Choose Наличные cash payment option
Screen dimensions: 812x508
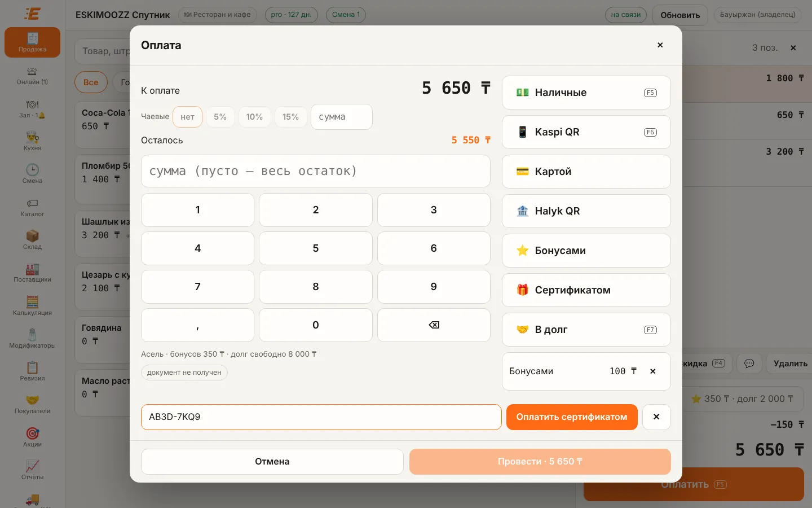tap(586, 93)
